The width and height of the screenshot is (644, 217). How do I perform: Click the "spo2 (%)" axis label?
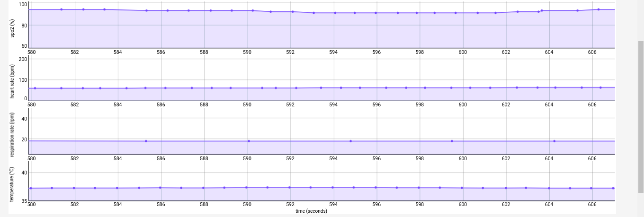point(12,28)
